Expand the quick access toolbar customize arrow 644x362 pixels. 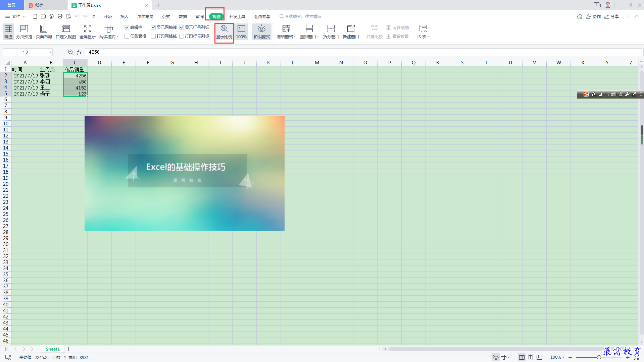click(94, 16)
